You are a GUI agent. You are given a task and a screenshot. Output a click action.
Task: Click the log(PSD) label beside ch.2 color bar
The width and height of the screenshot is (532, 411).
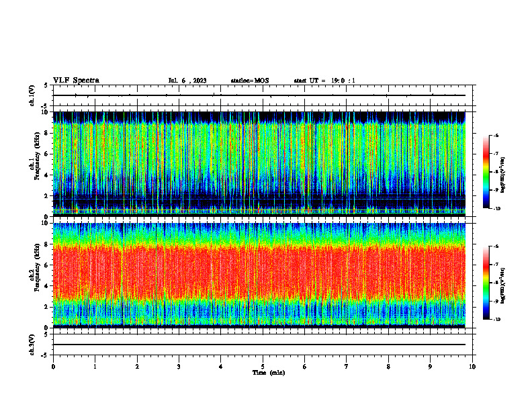(503, 286)
